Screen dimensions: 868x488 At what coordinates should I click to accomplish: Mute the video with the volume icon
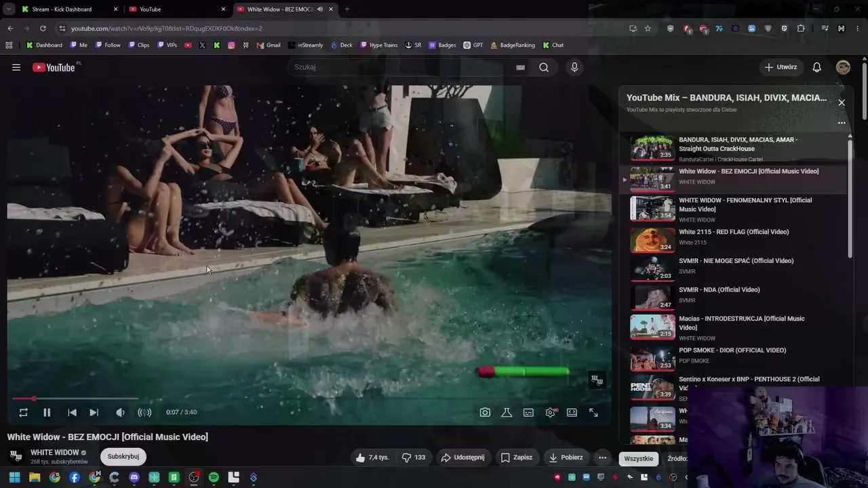coord(120,412)
